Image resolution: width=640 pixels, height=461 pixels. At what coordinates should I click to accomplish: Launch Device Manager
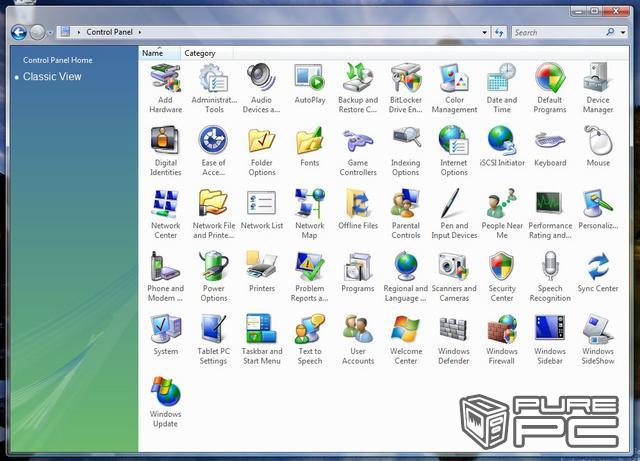click(x=598, y=88)
